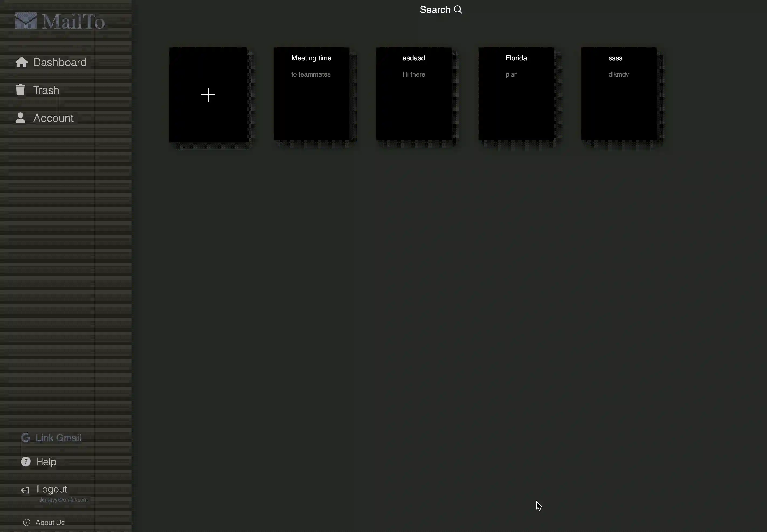The image size is (767, 532).
Task: Open the Florida template card
Action: tap(516, 94)
